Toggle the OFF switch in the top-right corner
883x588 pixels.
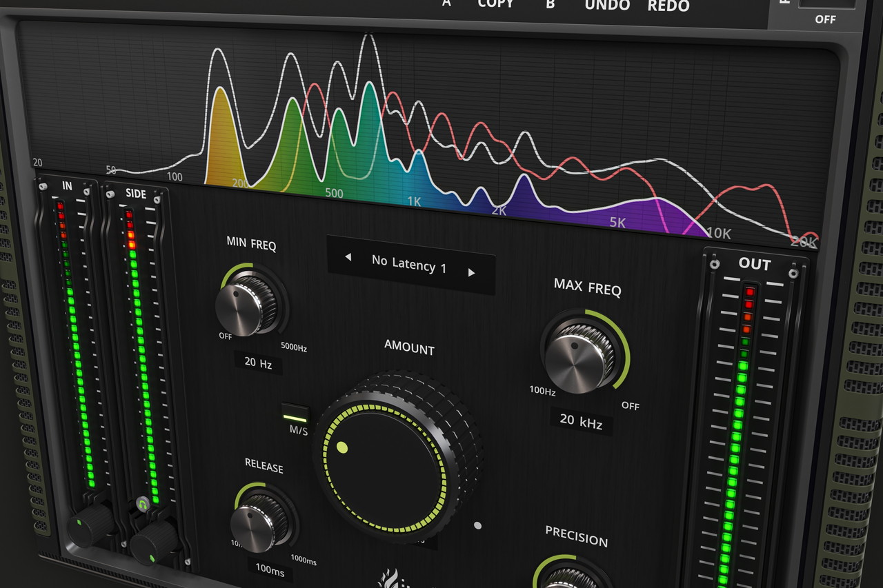pos(825,4)
